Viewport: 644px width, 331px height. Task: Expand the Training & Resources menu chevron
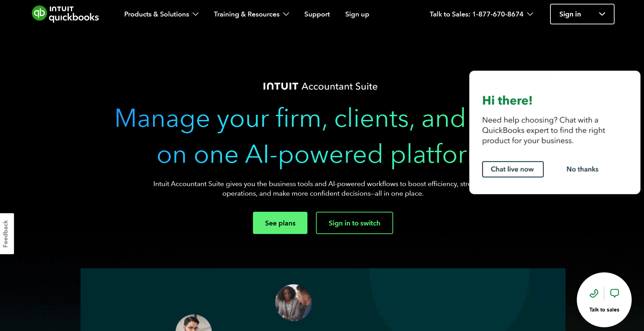pos(286,14)
